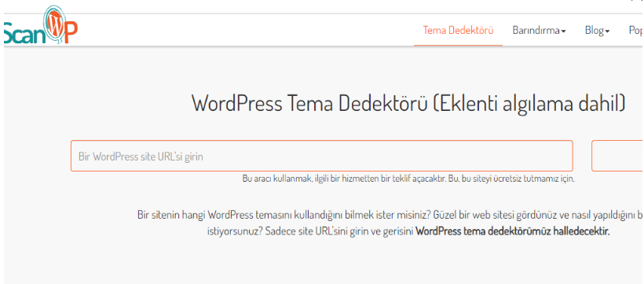The height and width of the screenshot is (284, 644).
Task: Expand the Blog dropdown menu
Action: 597,31
